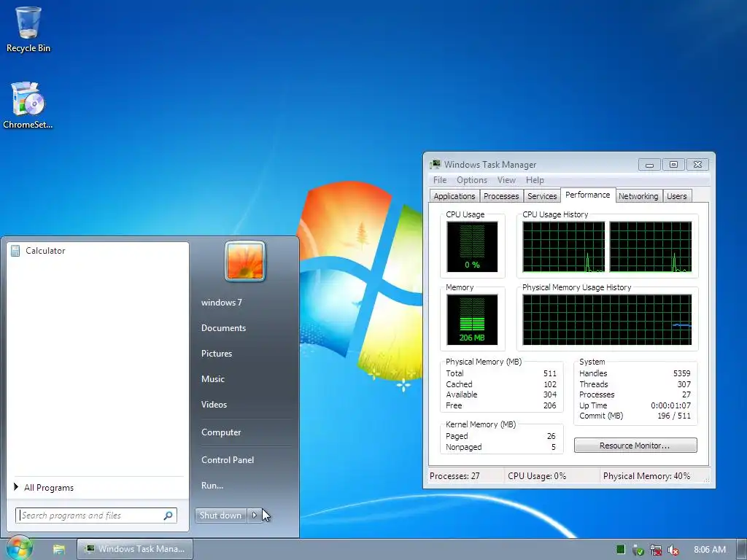Open the File menu in Task Manager

coord(440,180)
